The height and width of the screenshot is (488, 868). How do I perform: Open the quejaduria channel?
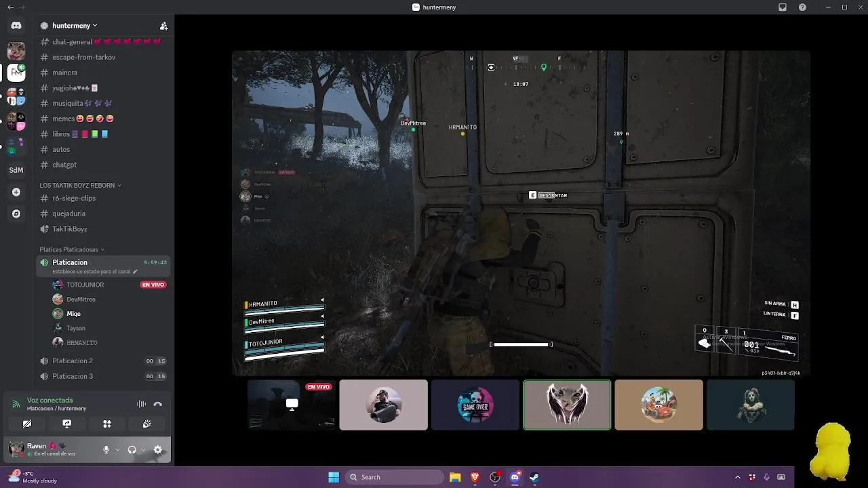click(x=103, y=213)
